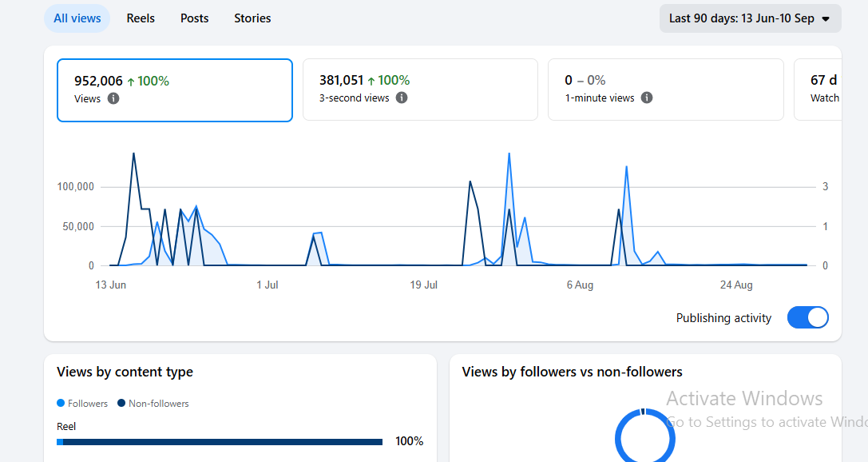Click the 13 Jun chart peak

pyautogui.click(x=133, y=154)
